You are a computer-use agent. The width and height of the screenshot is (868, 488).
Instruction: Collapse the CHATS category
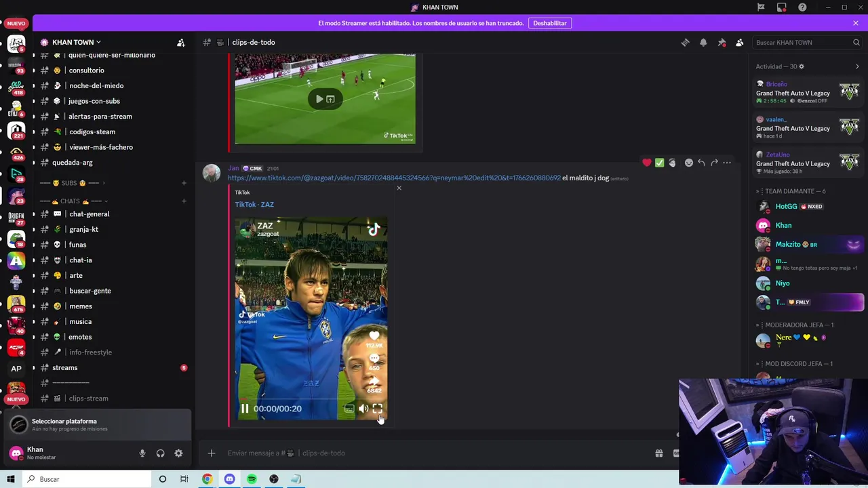[74, 201]
